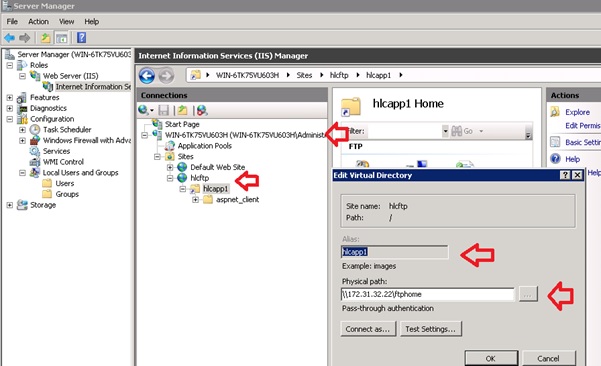This screenshot has height=366, width=601.
Task: Click Sites in the breadcrumb path
Action: pos(304,75)
